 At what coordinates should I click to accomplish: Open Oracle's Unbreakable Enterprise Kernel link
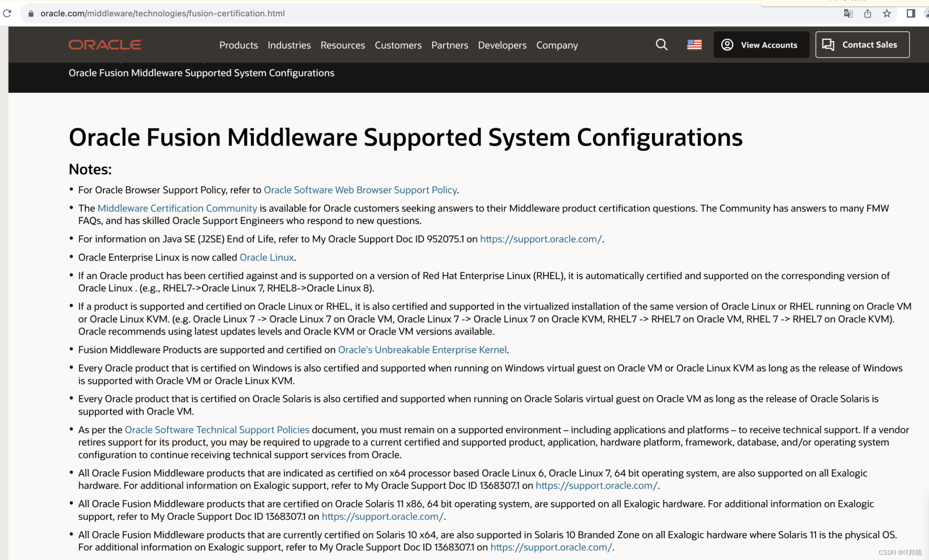click(x=422, y=350)
